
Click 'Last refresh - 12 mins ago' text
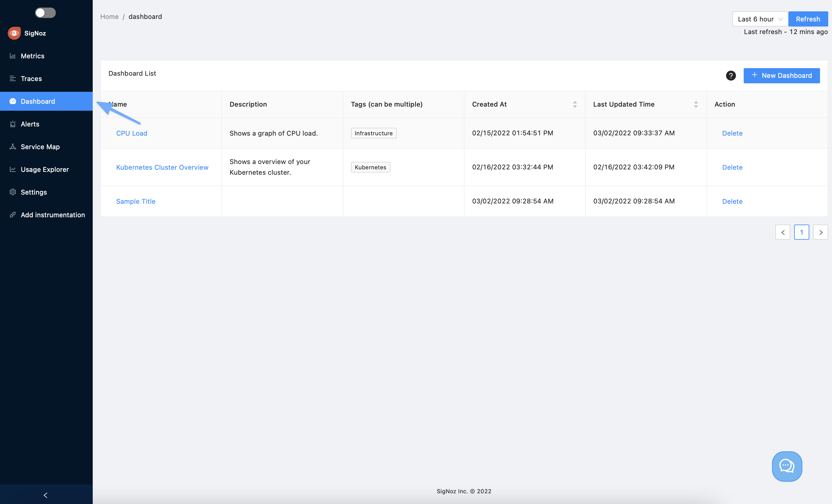pyautogui.click(x=786, y=32)
